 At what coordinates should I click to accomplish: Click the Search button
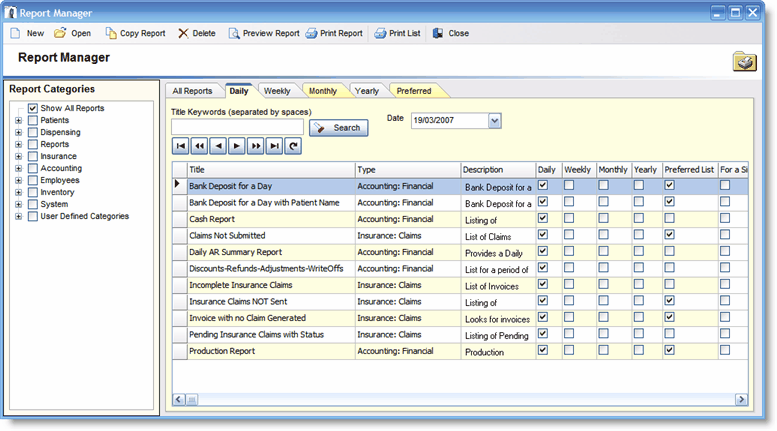339,128
